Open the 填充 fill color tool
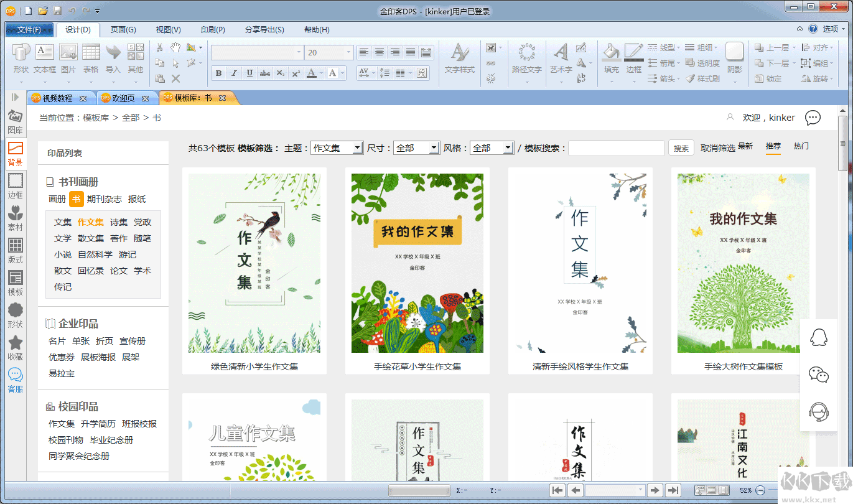Screen dimensions: 853x504 pos(612,58)
